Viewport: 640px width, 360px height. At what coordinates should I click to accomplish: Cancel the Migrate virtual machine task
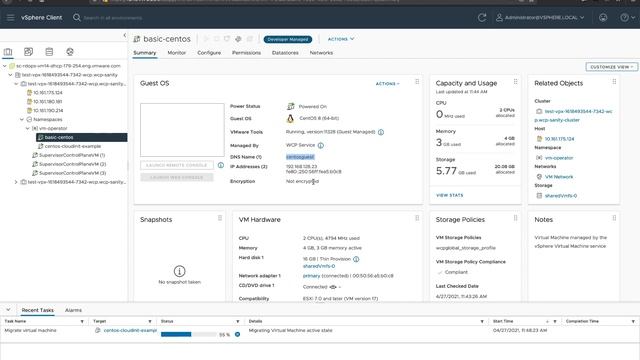(237, 334)
